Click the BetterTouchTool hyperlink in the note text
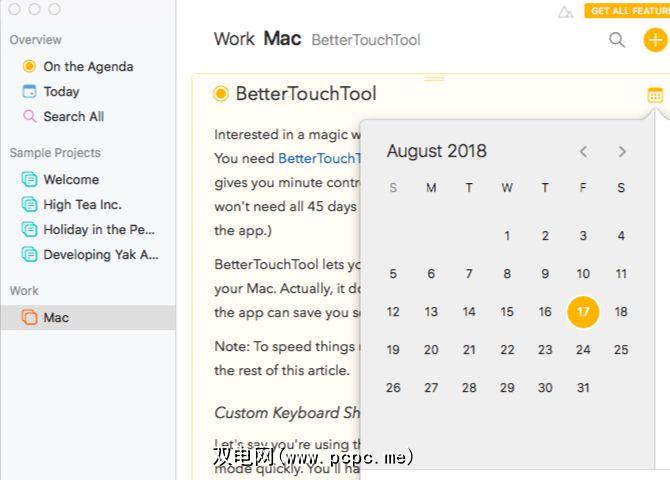 point(320,158)
